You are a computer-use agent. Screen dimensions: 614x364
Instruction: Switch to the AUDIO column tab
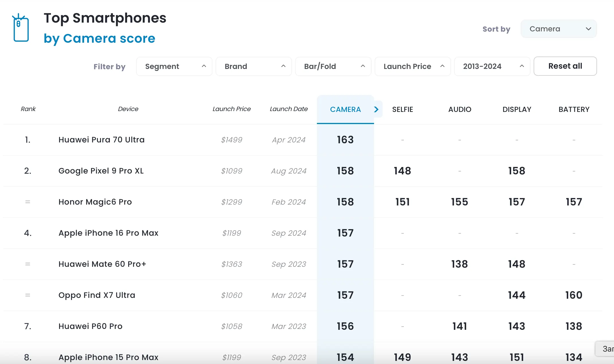[460, 109]
